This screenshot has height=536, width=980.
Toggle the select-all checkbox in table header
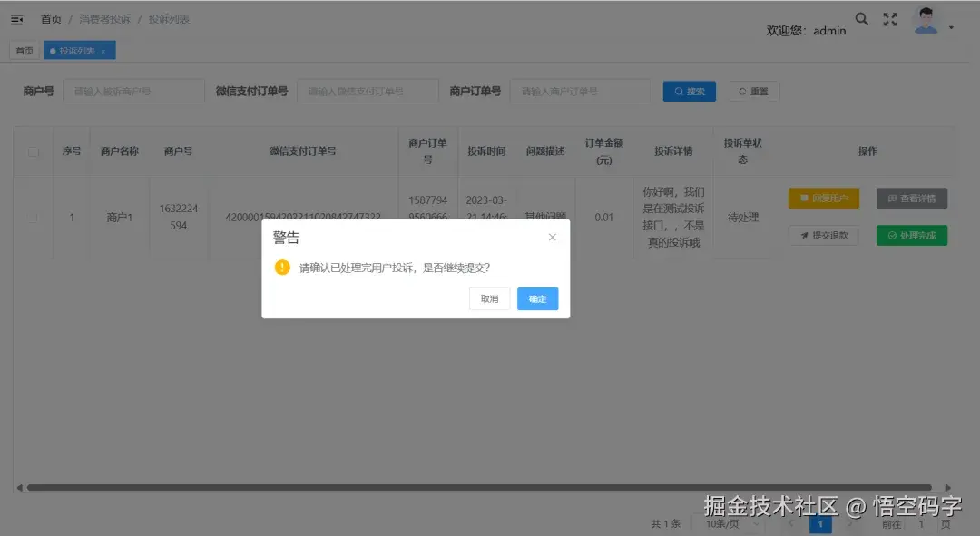point(34,151)
